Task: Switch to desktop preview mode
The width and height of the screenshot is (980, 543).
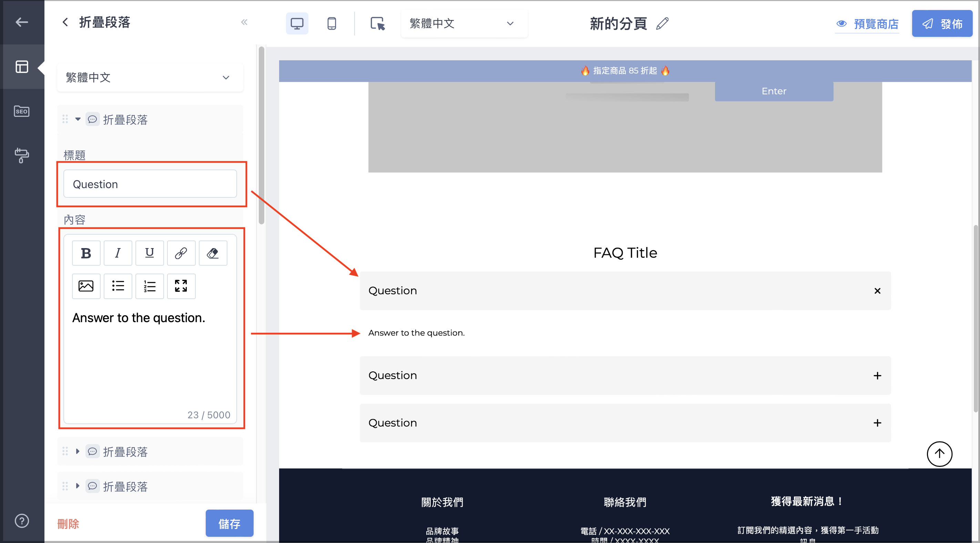Action: [297, 23]
